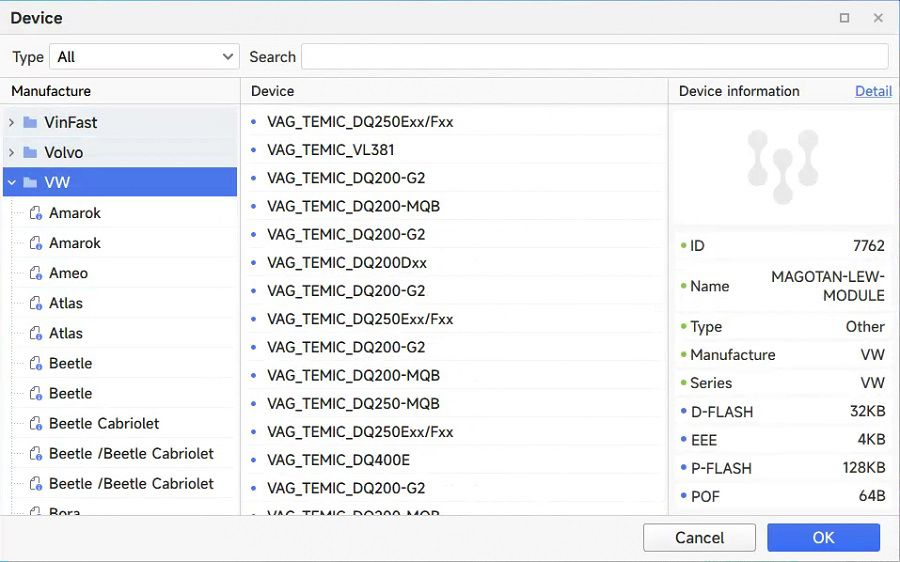Screen dimensions: 900x562
Task: Expand the VinFast manufacturer node
Action: tap(11, 123)
